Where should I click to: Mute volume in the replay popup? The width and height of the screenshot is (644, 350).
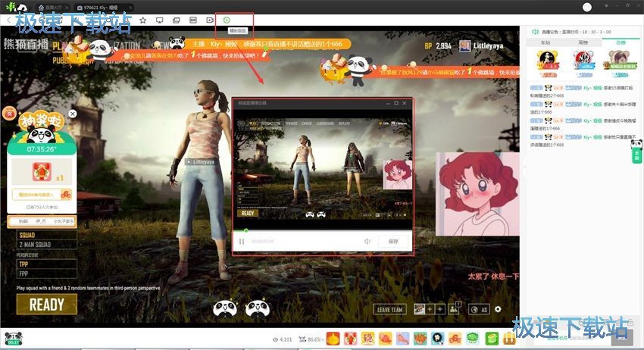point(367,242)
